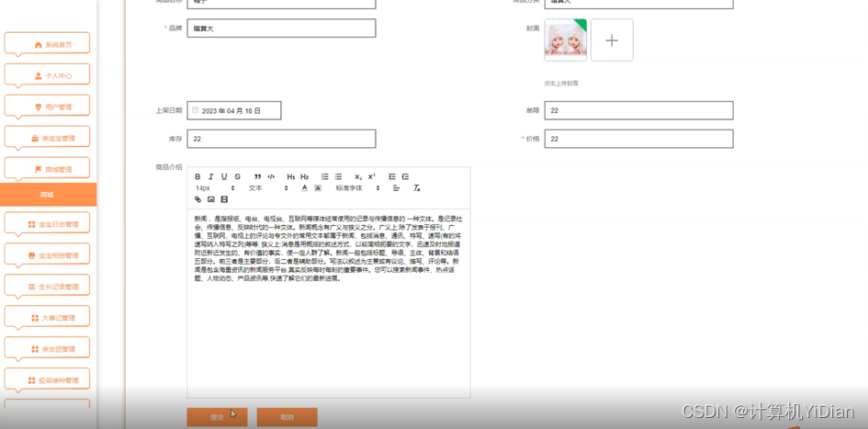
Task: Open the calendar icon in 上架日期 field
Action: tap(195, 110)
